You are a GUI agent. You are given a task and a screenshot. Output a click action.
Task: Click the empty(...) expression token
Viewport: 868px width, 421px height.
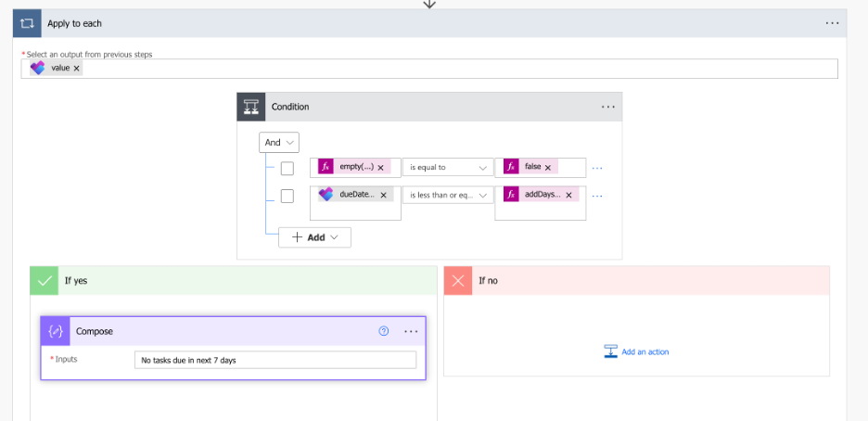point(354,167)
